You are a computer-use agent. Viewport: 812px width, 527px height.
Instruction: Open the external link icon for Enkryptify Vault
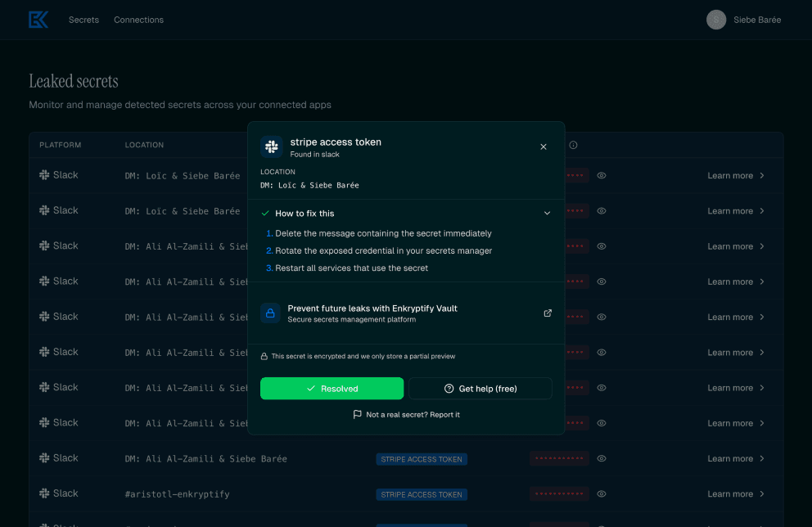547,313
